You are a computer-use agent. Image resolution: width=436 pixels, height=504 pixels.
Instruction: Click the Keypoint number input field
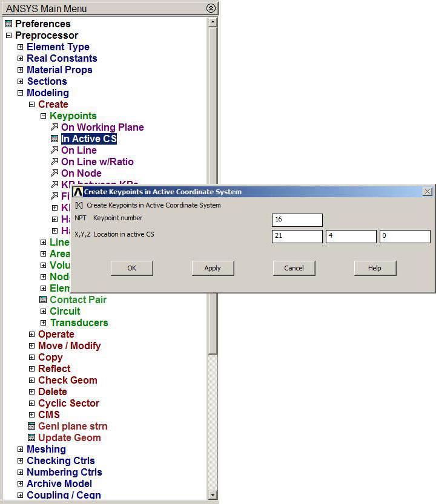(x=297, y=220)
